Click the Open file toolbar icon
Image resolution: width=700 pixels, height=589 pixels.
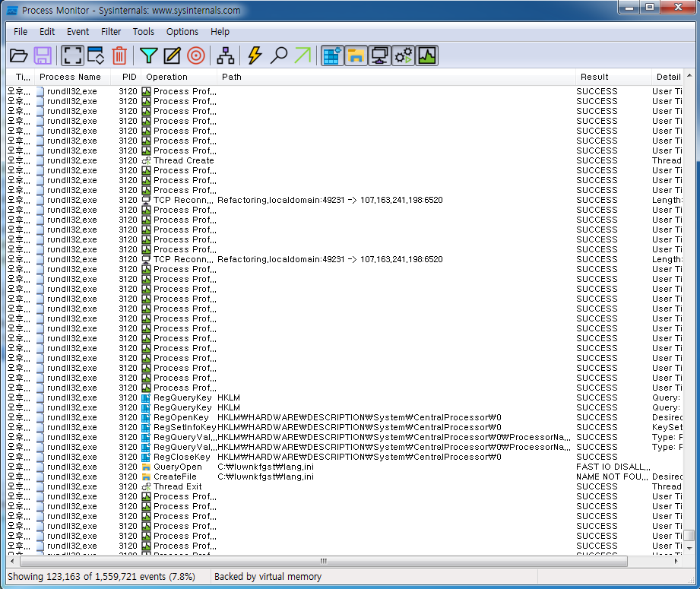pos(19,55)
